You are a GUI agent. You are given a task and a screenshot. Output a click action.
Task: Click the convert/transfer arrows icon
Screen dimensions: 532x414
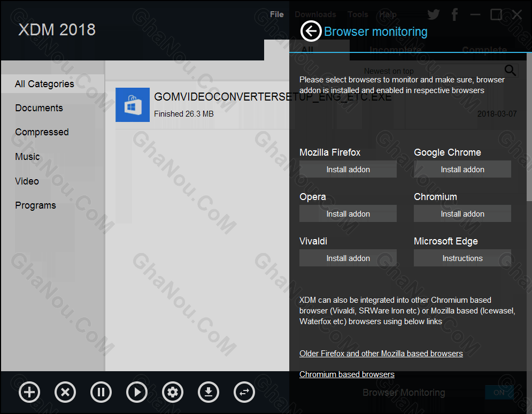[244, 392]
